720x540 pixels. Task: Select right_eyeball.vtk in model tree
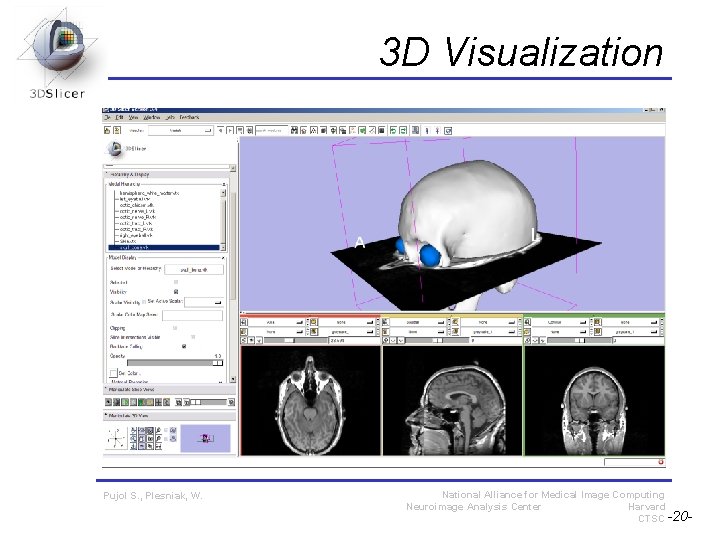(135, 235)
